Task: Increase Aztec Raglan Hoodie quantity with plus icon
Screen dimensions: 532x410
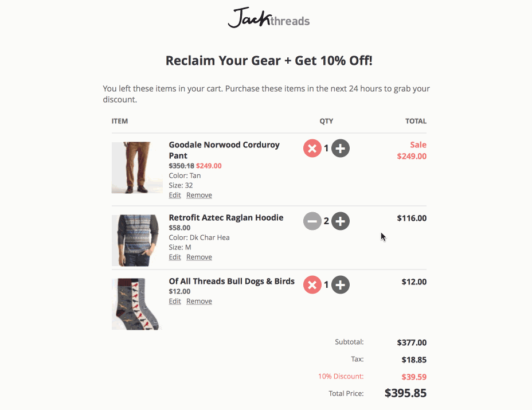Action: [x=341, y=221]
